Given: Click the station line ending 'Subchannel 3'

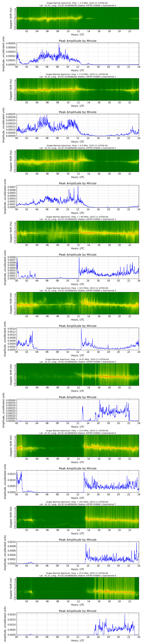Looking at the screenshot, I should pyautogui.click(x=78, y=219).
